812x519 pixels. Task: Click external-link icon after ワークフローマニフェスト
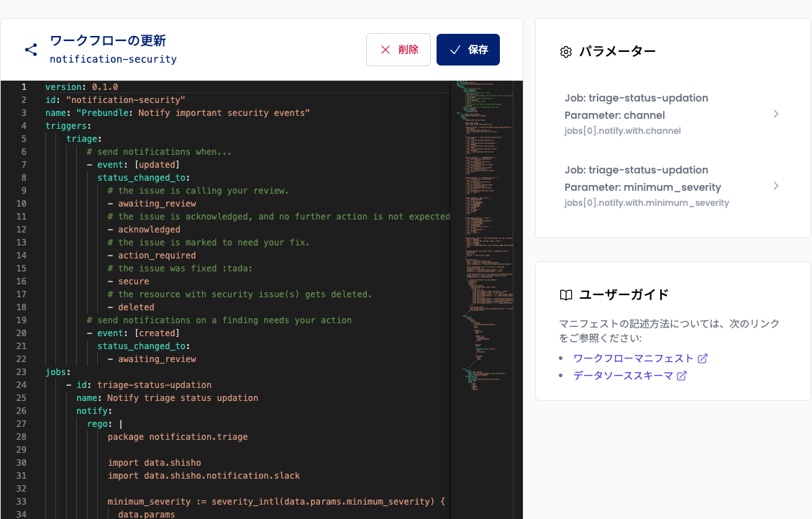point(702,358)
